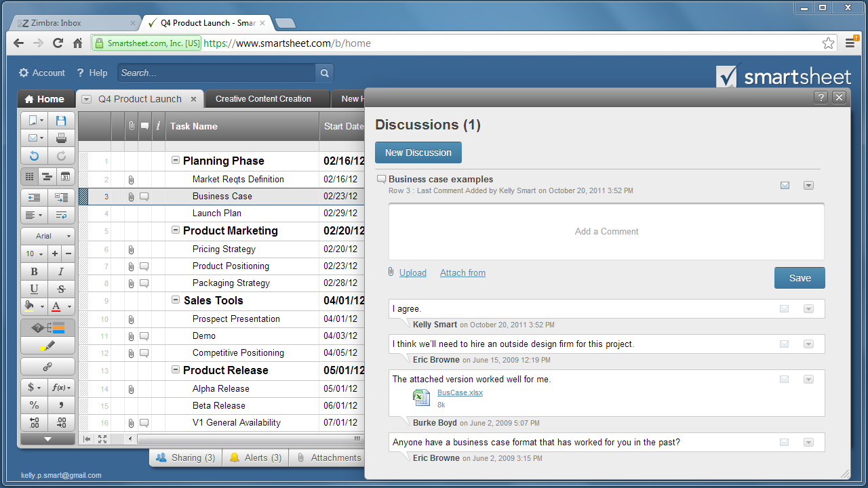Open attachment on Alpha Release row
The height and width of the screenshot is (488, 868).
tap(131, 389)
